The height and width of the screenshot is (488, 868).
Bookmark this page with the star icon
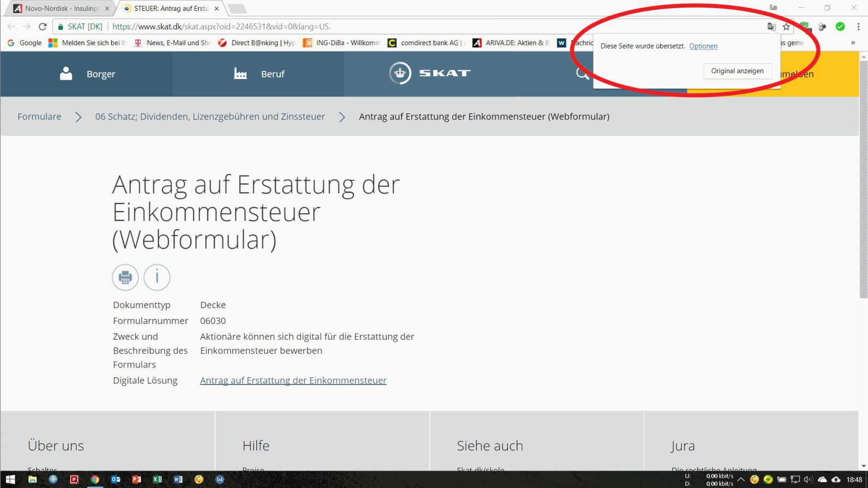point(786,26)
